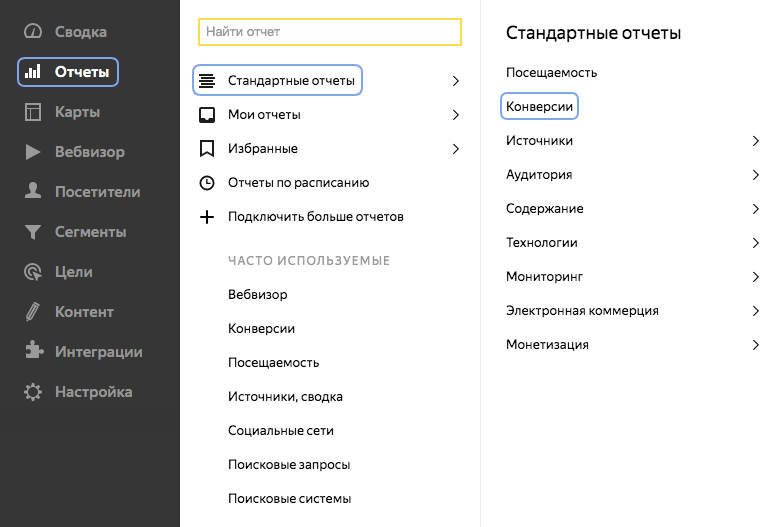Focus the Найти отчет search field
Image resolution: width=776 pixels, height=527 pixels.
tap(330, 32)
